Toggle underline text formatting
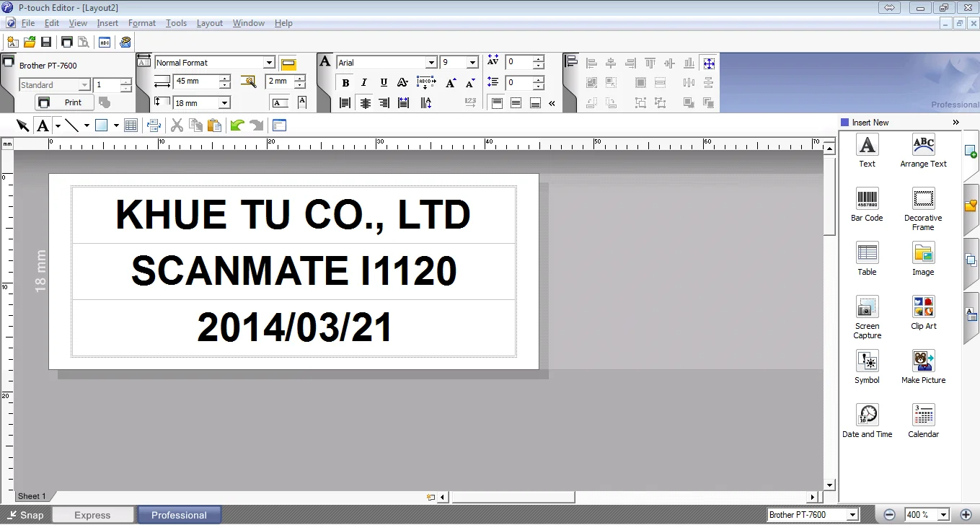Viewport: 980px width, 525px height. point(384,83)
